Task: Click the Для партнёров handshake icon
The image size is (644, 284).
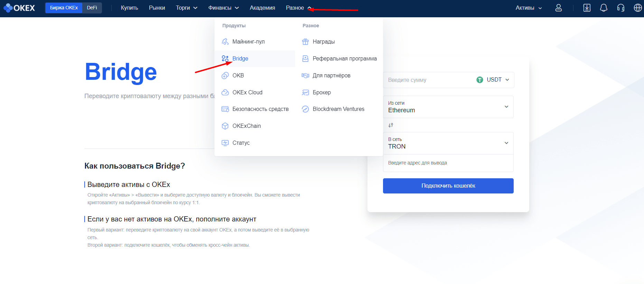Action: [305, 75]
